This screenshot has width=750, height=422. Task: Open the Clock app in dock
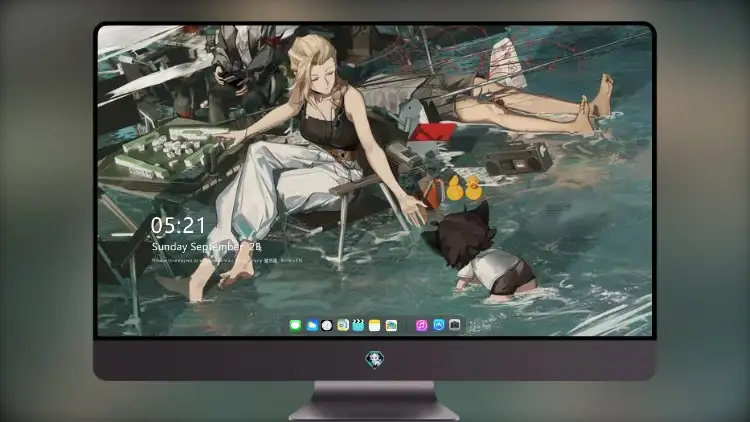(327, 326)
